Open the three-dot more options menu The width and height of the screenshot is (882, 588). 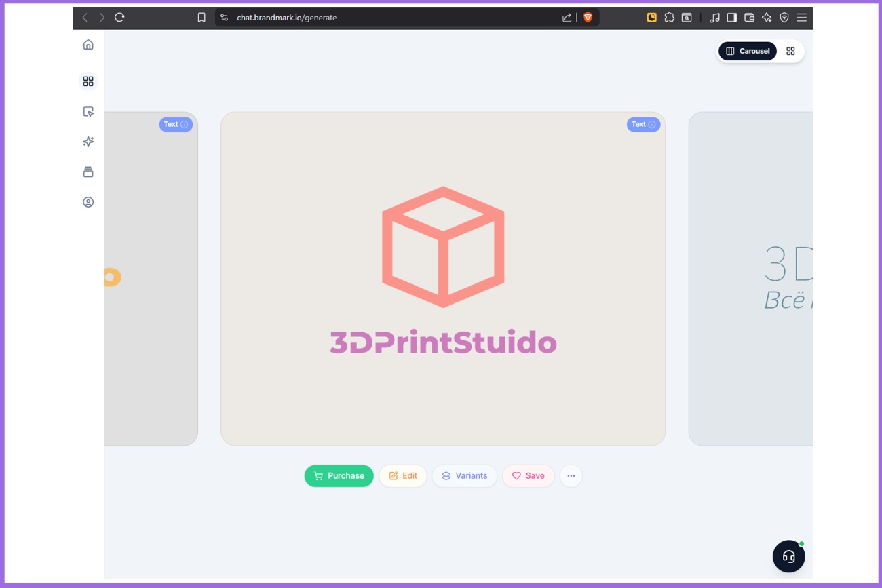point(571,476)
